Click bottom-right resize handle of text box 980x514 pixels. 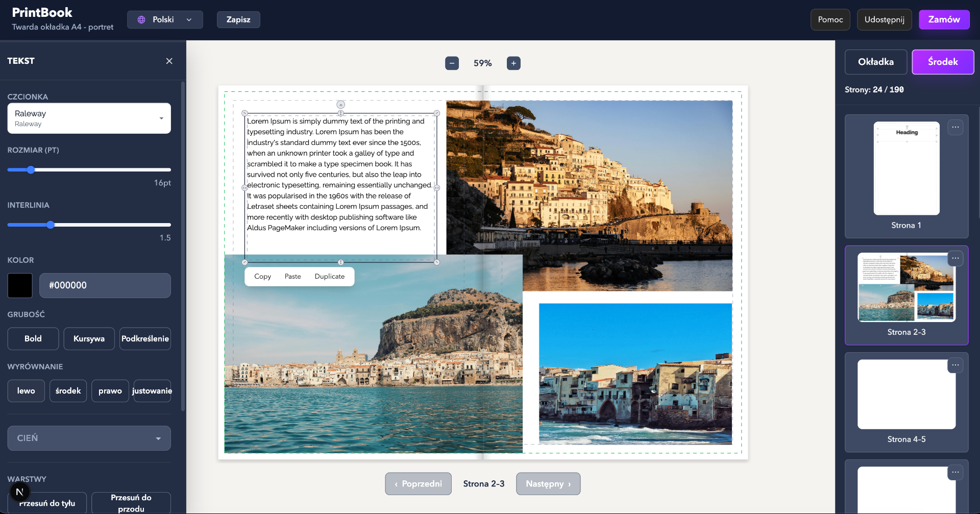tap(437, 262)
